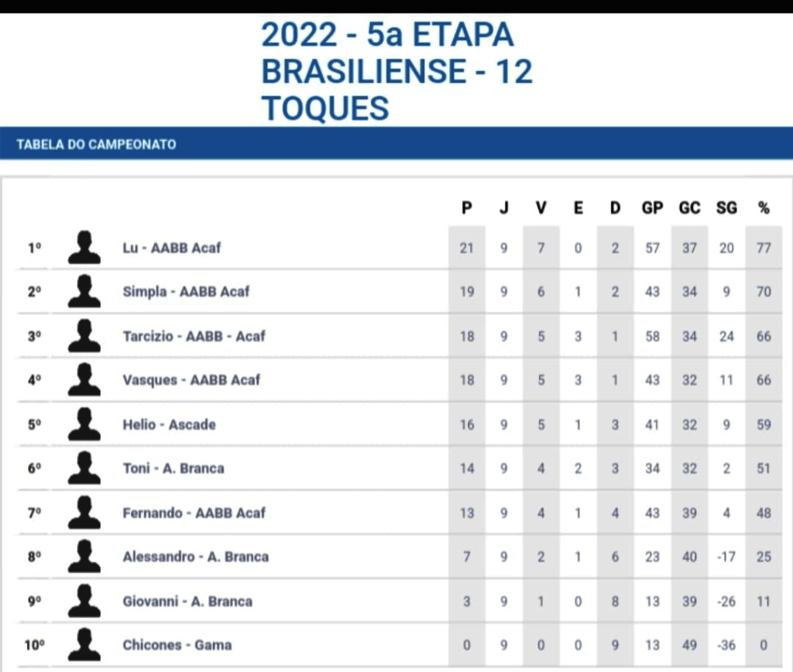793x672 pixels.
Task: Open Helio's avatar icon
Action: [x=84, y=424]
